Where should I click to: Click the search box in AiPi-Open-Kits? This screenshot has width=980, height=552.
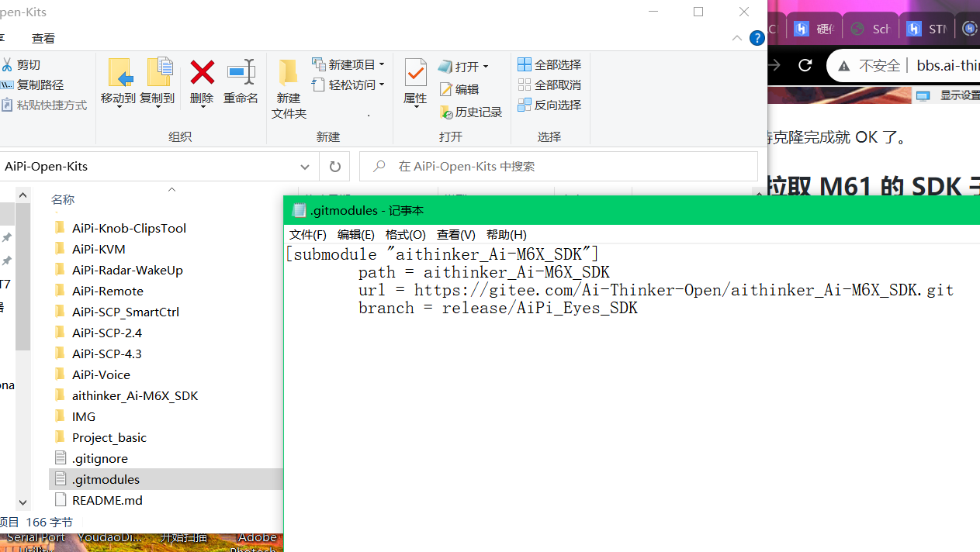pos(559,167)
